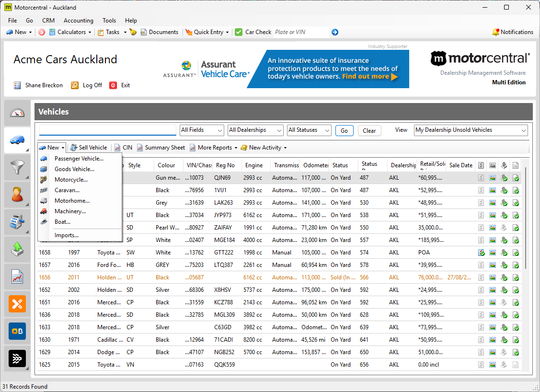Open the reports chart sidebar icon

pos(17,277)
